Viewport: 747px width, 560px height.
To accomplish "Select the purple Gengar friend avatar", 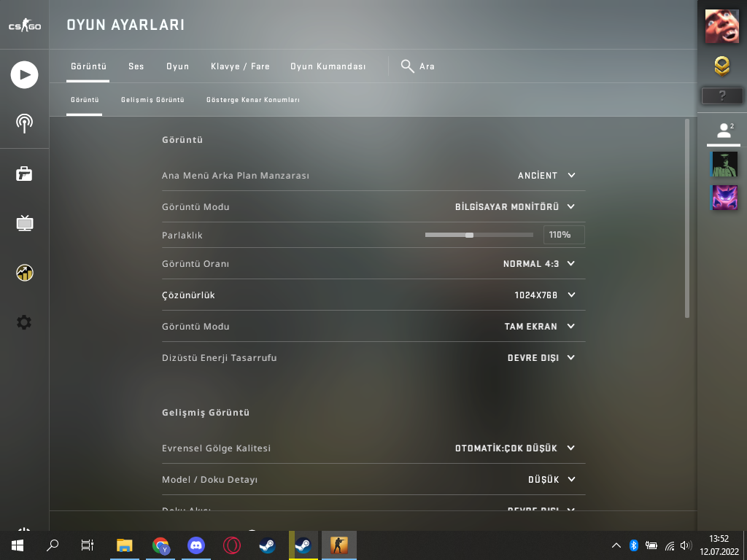I will tap(724, 198).
